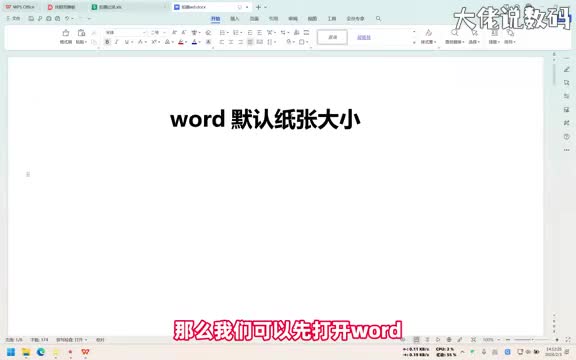The height and width of the screenshot is (360, 576).
Task: Open the 工具 ribbon tab
Action: click(332, 18)
